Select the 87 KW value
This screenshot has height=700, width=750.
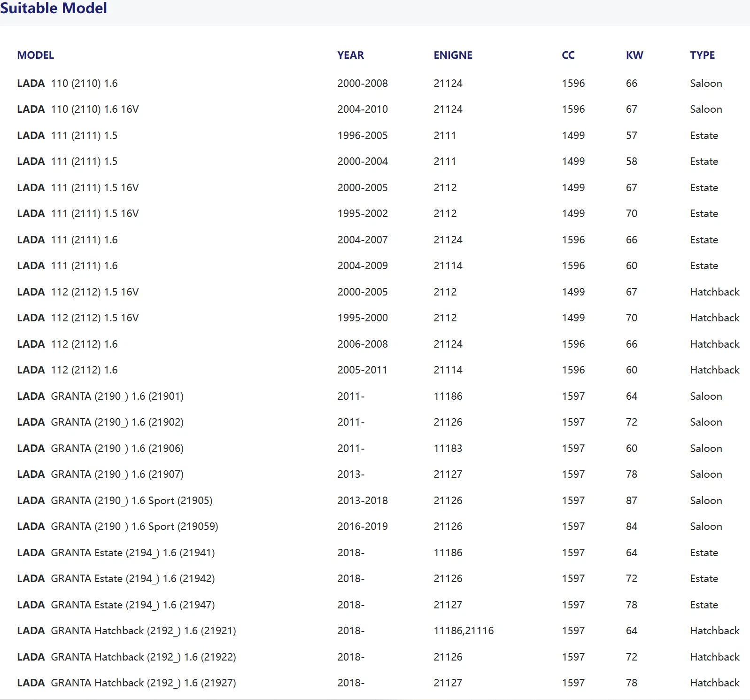pos(631,500)
